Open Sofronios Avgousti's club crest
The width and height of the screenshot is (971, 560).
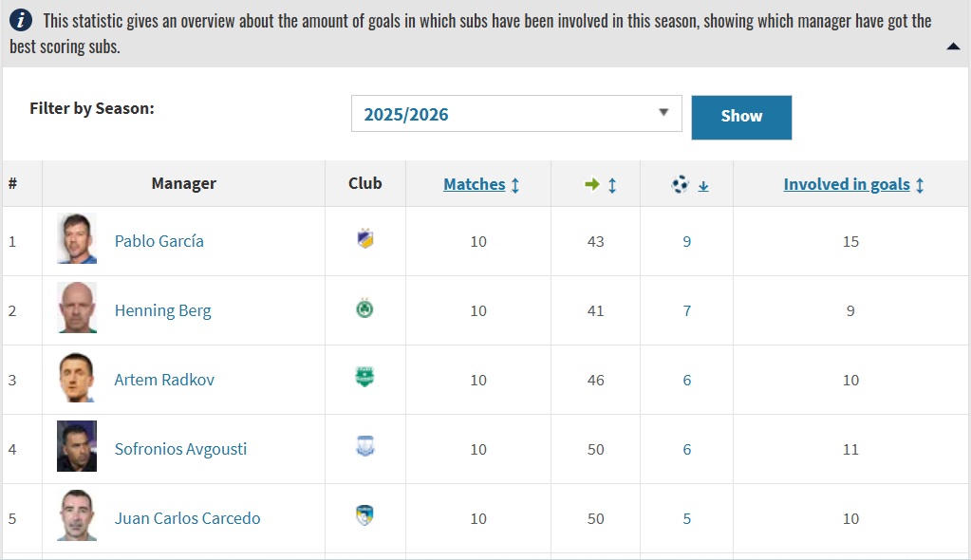click(364, 449)
